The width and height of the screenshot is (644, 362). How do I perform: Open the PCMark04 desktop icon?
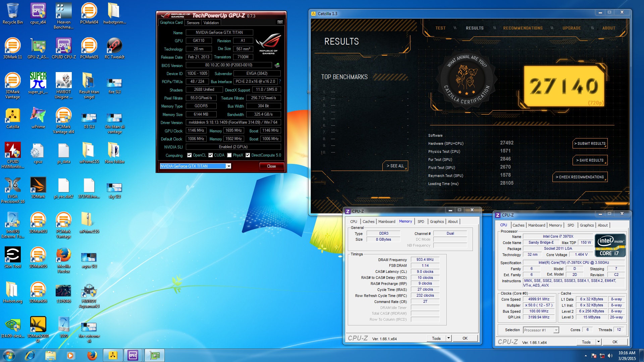(x=89, y=14)
